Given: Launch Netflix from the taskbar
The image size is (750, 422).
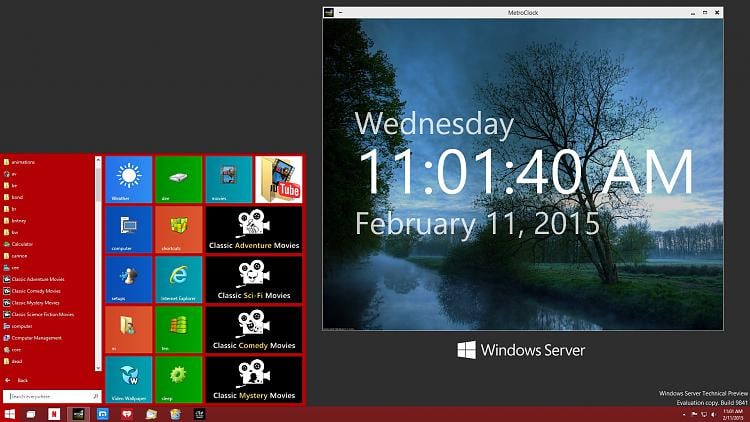Looking at the screenshot, I should pyautogui.click(x=54, y=414).
